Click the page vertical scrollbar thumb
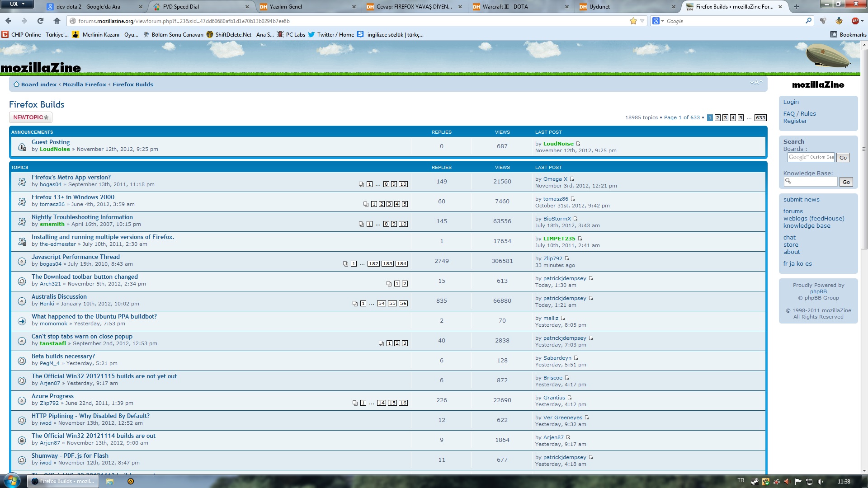 (x=864, y=149)
